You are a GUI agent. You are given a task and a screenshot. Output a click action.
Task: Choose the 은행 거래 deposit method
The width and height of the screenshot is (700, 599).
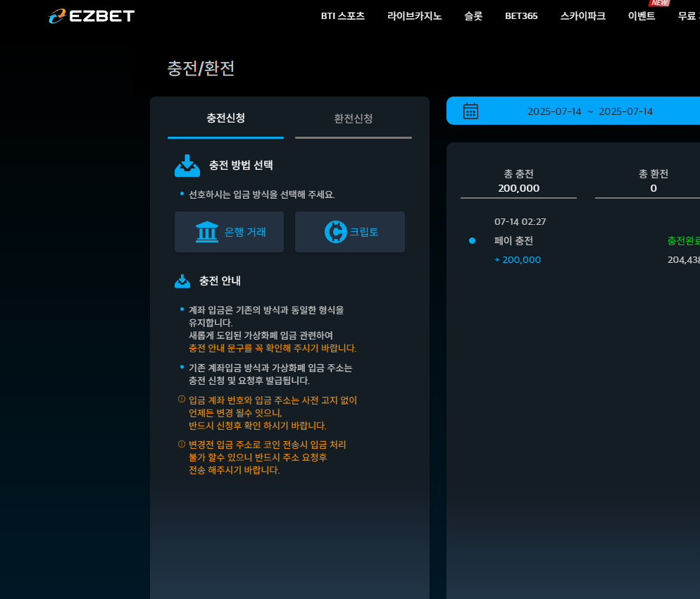point(229,232)
